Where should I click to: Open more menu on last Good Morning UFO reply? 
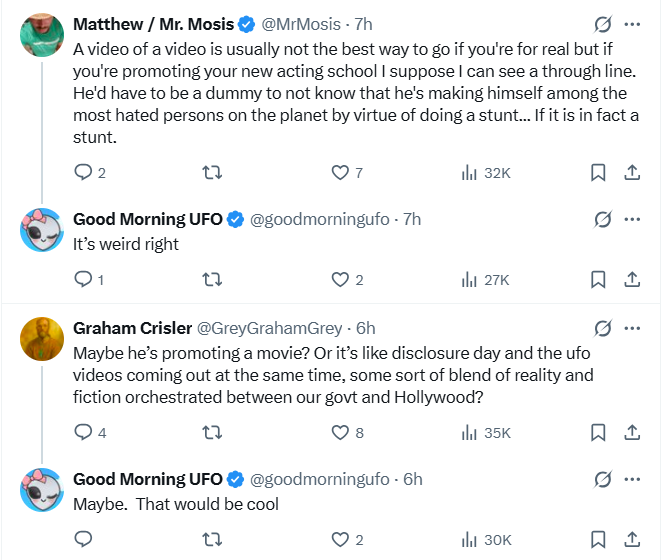[x=632, y=479]
